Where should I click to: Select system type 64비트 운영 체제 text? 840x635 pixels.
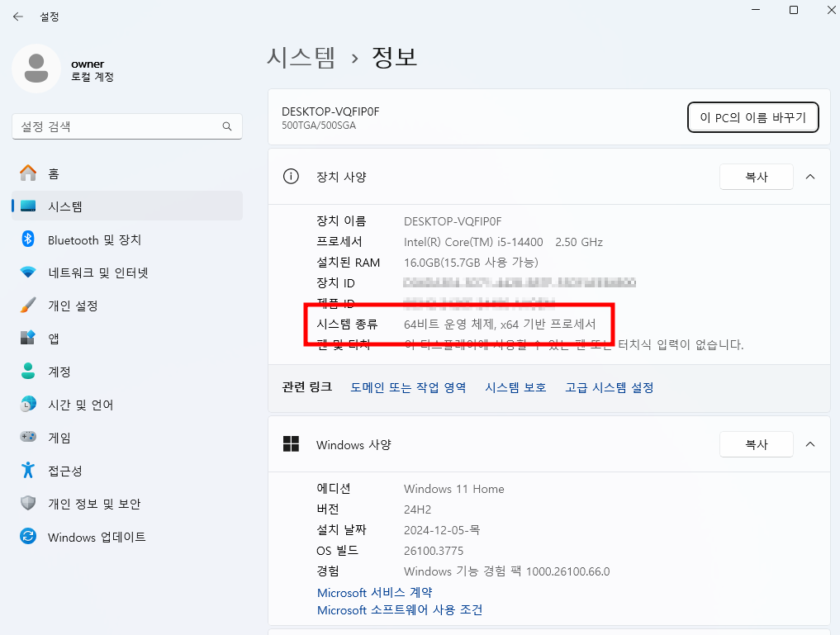pyautogui.click(x=500, y=324)
